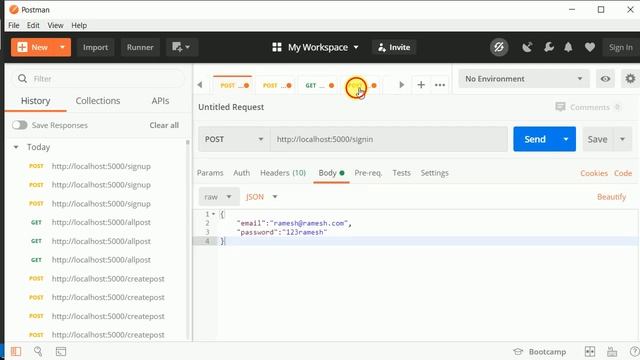Switch to the APIs tab
Screen dimensions: 640x360
click(160, 101)
